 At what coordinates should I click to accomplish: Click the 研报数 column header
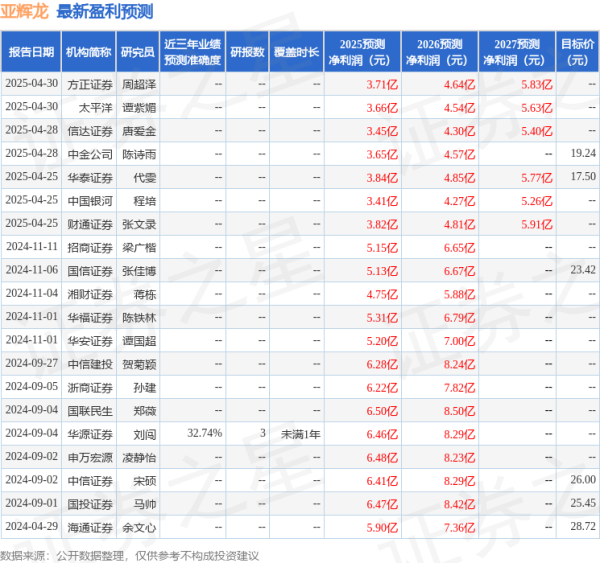point(247,52)
